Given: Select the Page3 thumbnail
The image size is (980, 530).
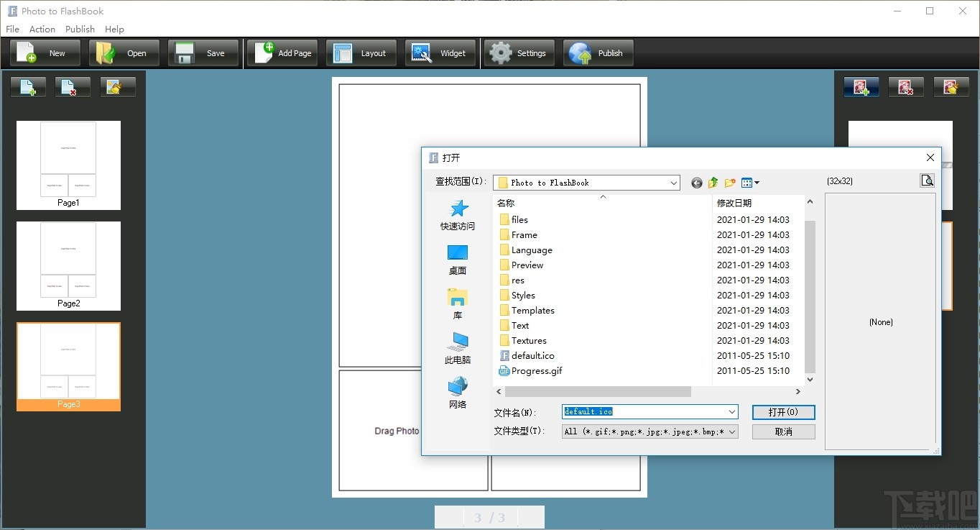Looking at the screenshot, I should coord(68,367).
